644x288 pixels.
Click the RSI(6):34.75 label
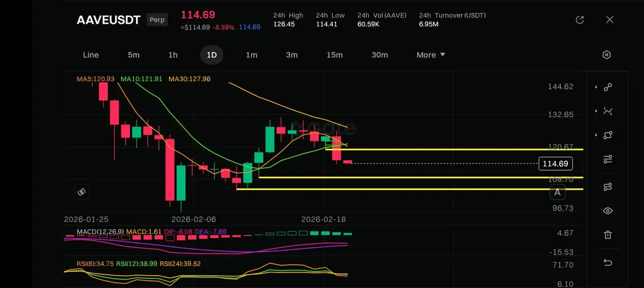(96, 264)
